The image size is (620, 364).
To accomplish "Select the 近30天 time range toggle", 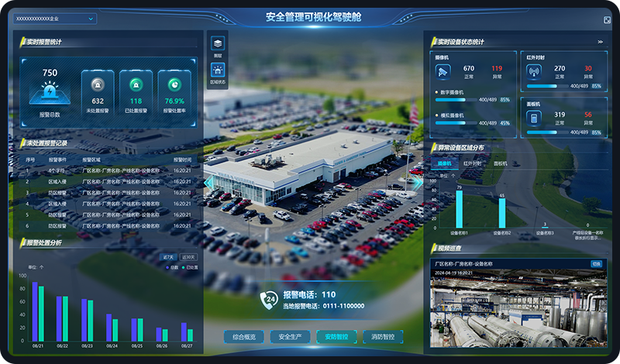I will pyautogui.click(x=188, y=257).
